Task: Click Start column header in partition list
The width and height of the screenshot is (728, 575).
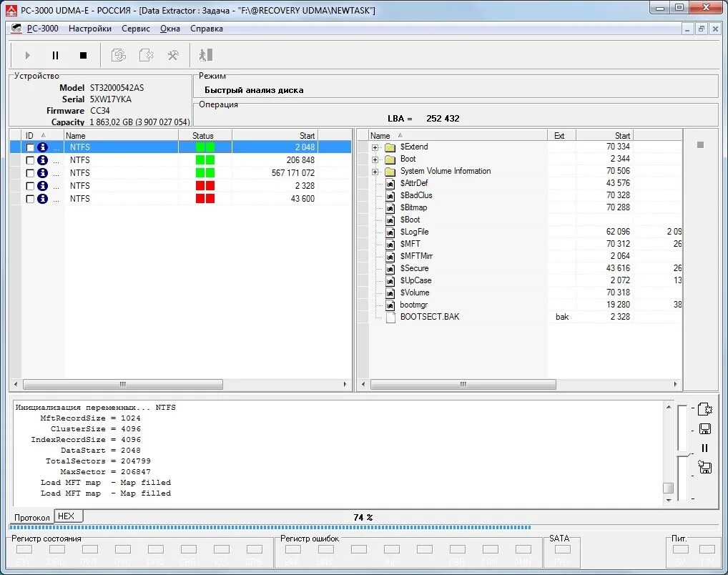Action: pyautogui.click(x=275, y=136)
